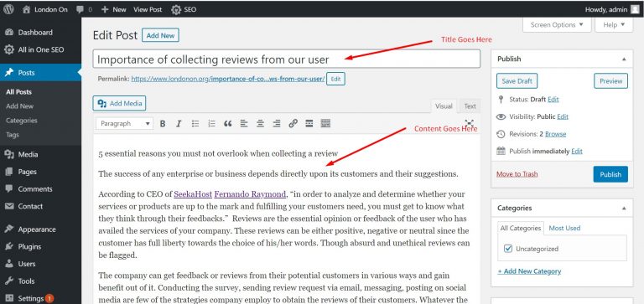Click the insert link icon

point(293,123)
